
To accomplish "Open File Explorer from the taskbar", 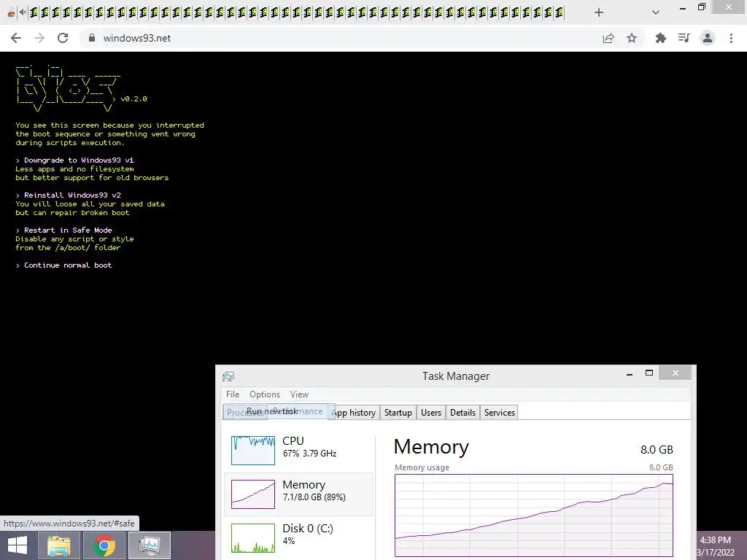I will 58,545.
